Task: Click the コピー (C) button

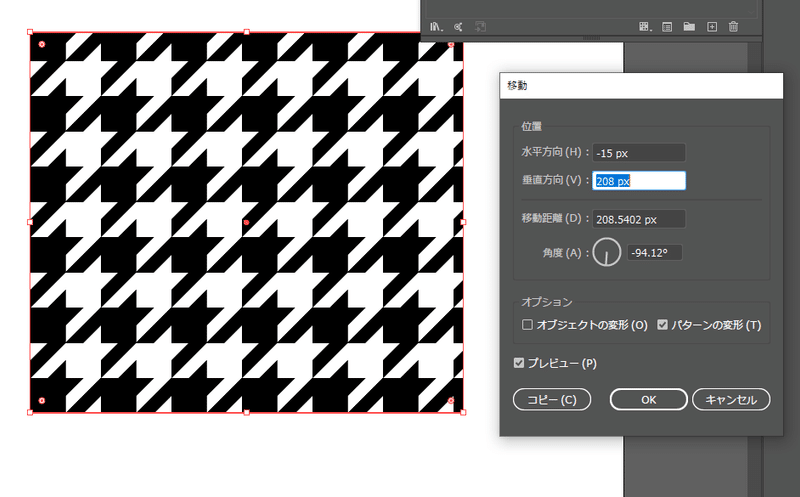Action: point(552,400)
